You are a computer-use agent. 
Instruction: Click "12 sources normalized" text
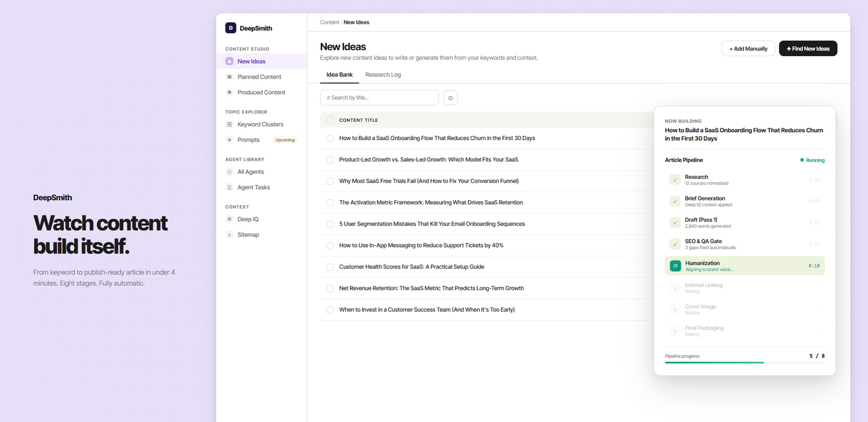click(706, 183)
